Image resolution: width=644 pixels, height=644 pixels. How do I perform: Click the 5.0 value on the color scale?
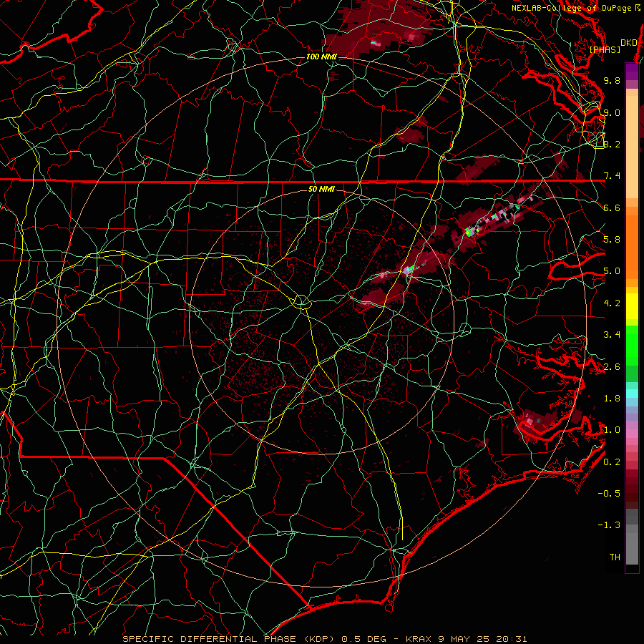[612, 271]
